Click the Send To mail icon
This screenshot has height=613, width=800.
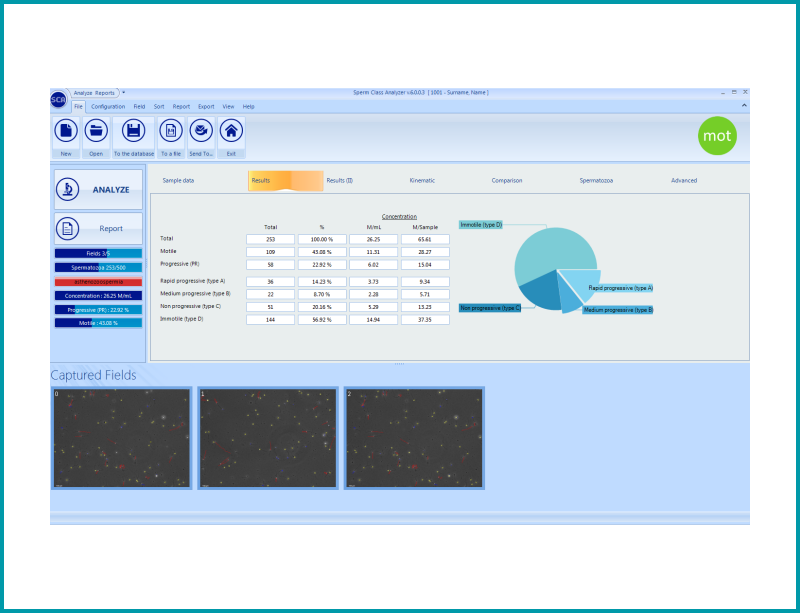pos(201,131)
